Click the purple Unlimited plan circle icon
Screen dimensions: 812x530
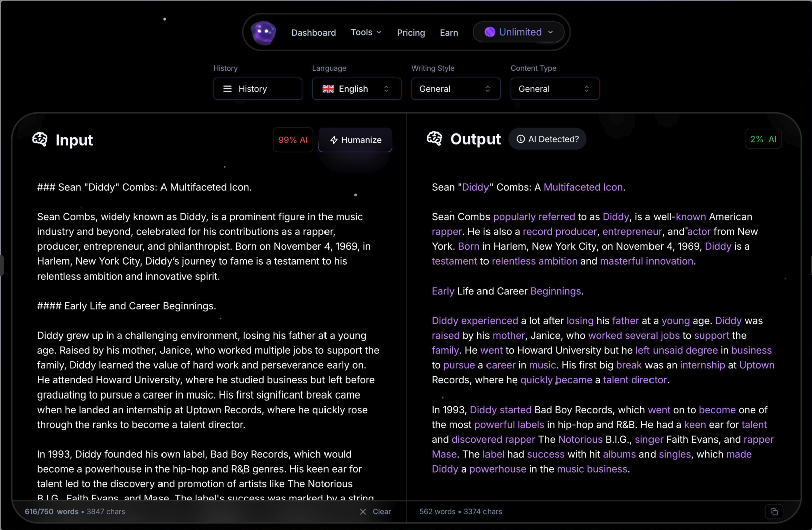[490, 32]
